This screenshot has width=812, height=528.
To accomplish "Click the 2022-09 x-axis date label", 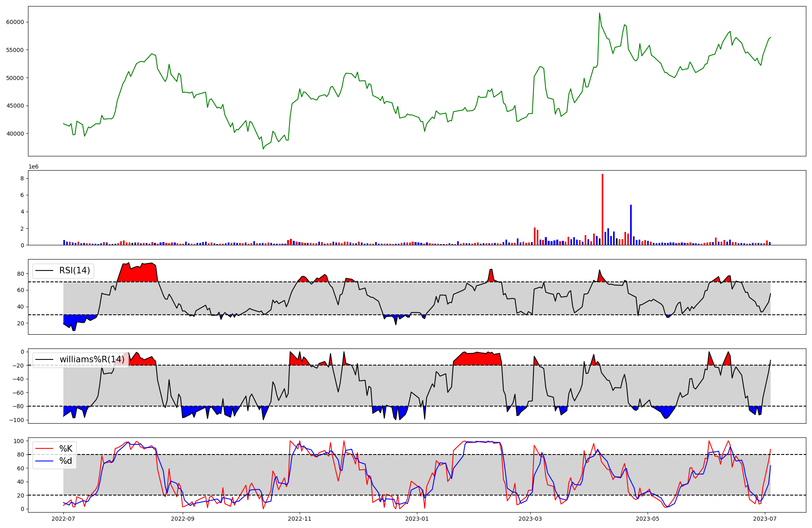I will point(183,519).
